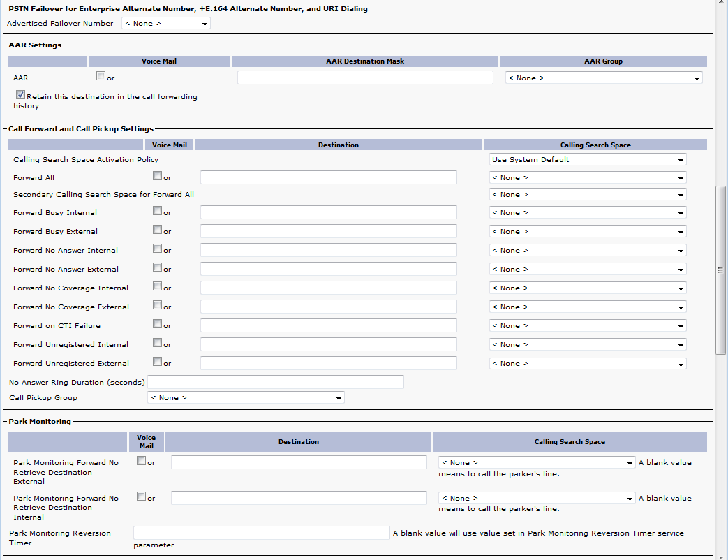The image size is (728, 560).
Task: Open Secondary Calling Search Space for Forward All
Action: tap(588, 195)
